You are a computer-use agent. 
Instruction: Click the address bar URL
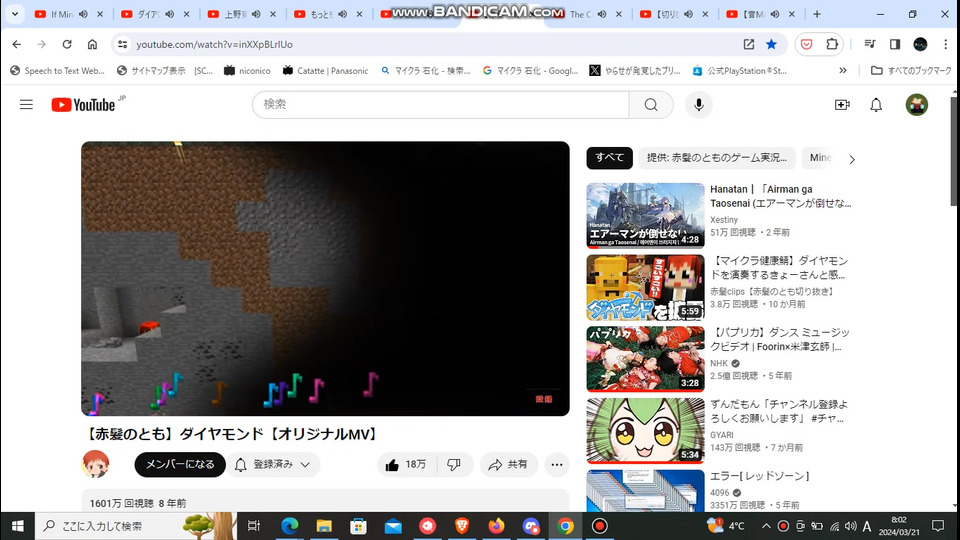pos(214,44)
